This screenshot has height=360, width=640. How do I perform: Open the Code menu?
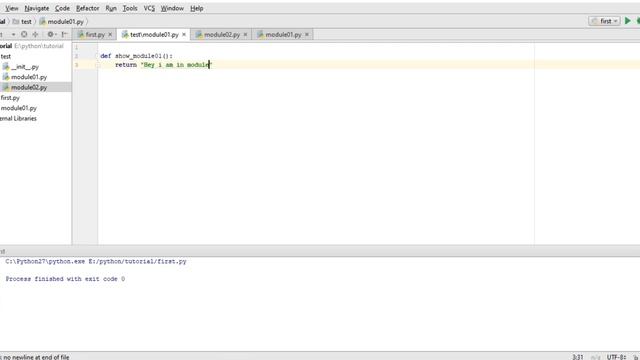pyautogui.click(x=62, y=8)
